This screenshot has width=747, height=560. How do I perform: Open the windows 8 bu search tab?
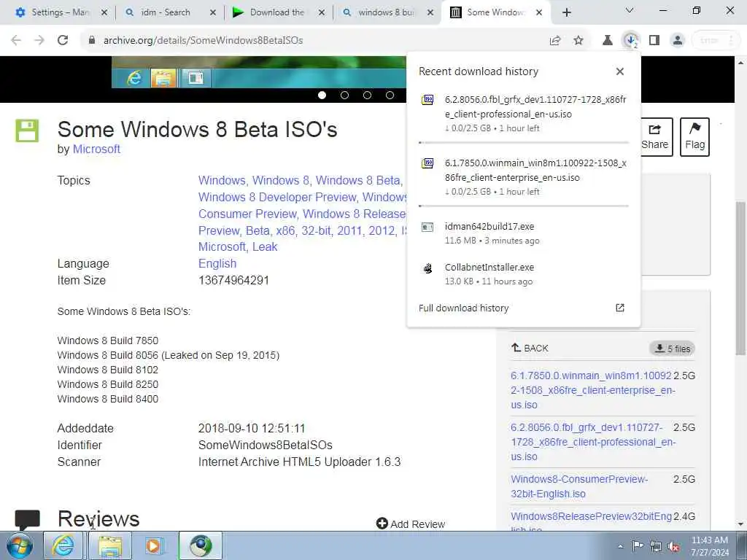[x=385, y=12]
